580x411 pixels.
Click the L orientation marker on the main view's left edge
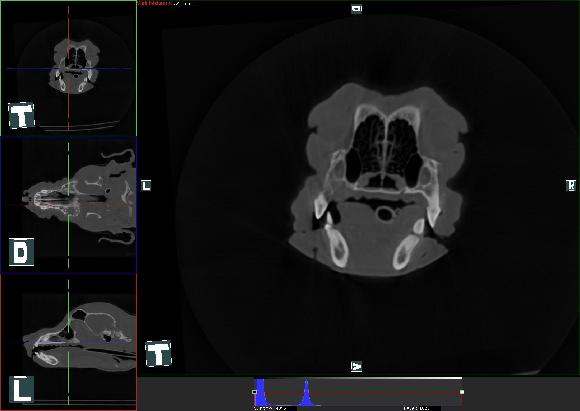click(146, 185)
